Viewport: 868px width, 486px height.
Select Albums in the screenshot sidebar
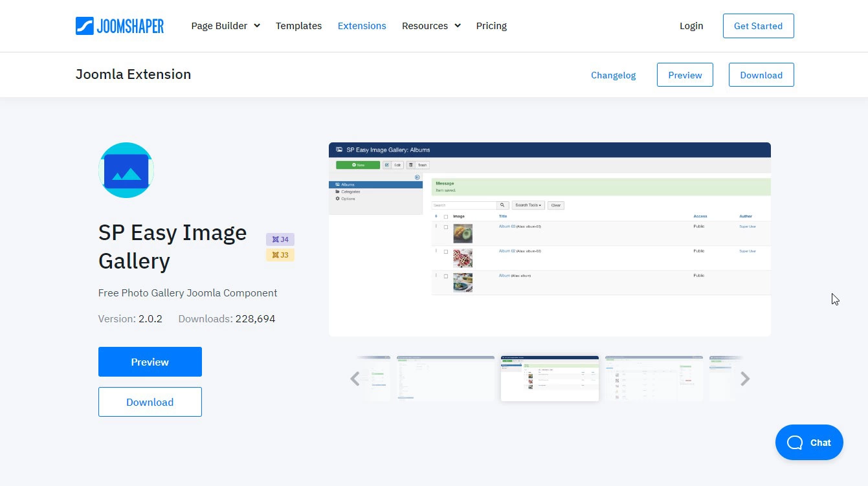[375, 184]
